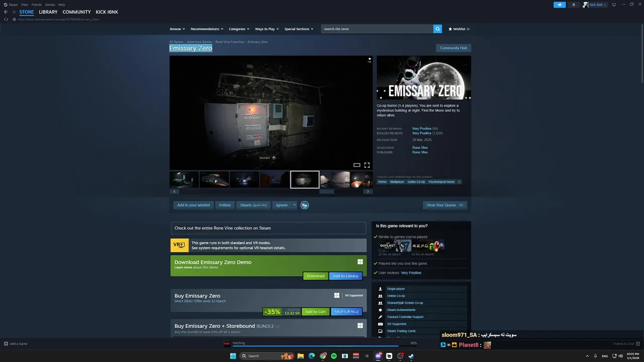Expand the Browse dropdown
Viewport: 644px width, 362px height.
177,29
